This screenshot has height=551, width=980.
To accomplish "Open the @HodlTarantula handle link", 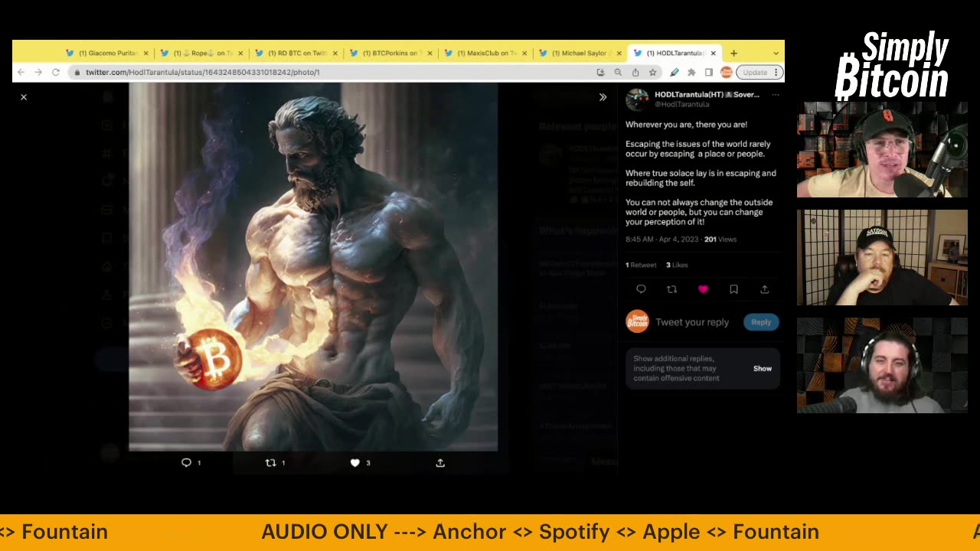I will coord(681,104).
